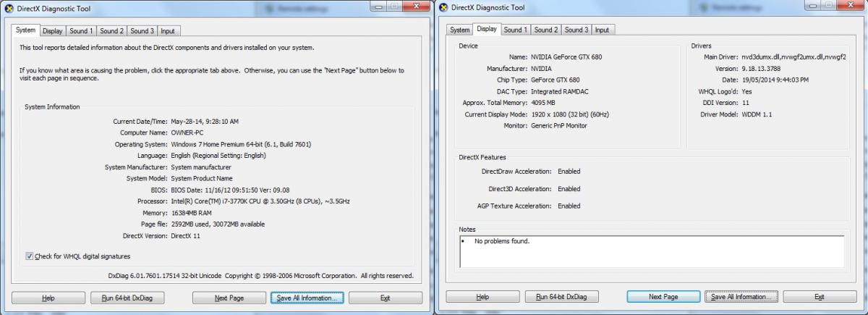Click AGP Texture Acceleration Enabled status

pyautogui.click(x=569, y=206)
